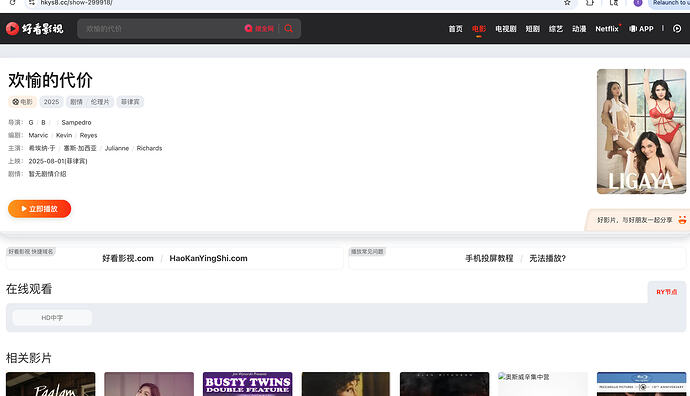The height and width of the screenshot is (396, 690).
Task: Open the Blu-ray related film thumbnail
Action: point(641,384)
